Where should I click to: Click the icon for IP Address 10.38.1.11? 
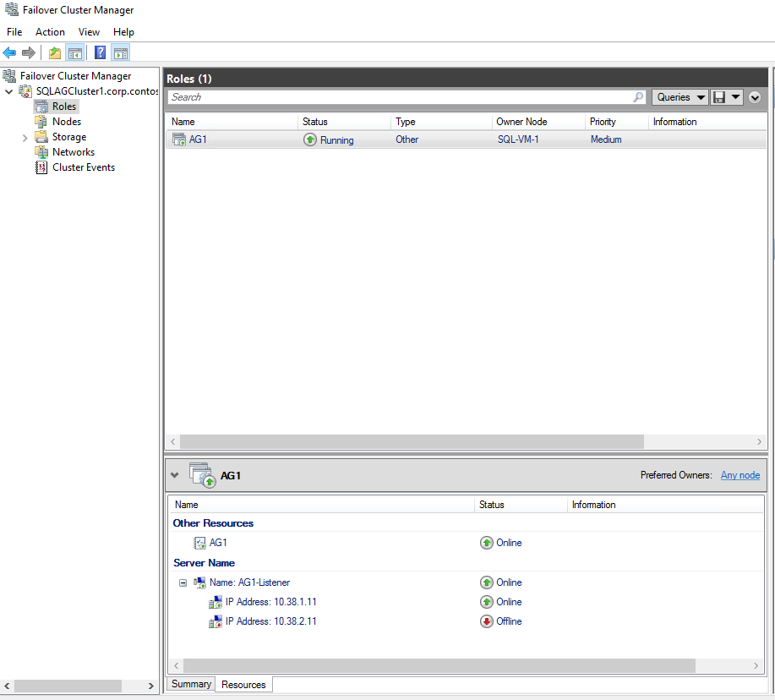point(216,602)
